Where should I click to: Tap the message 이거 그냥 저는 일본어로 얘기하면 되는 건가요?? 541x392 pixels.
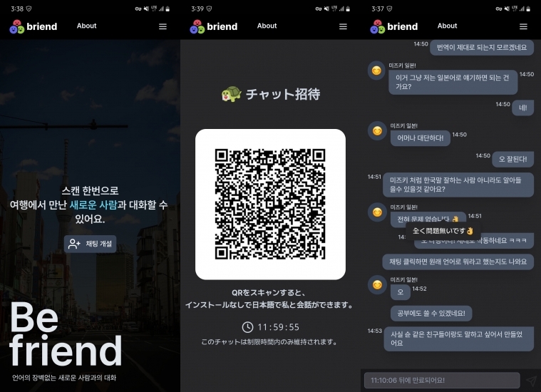point(453,82)
